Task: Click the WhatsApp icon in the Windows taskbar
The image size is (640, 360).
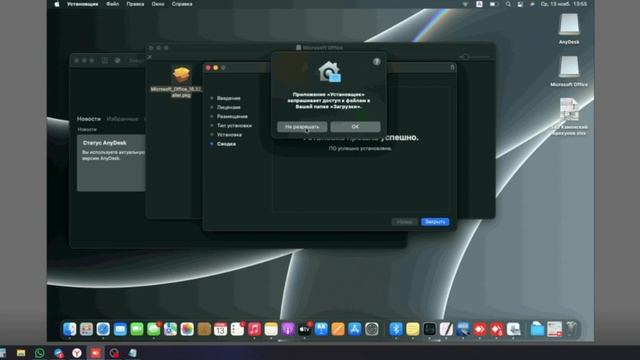Action: click(40, 353)
